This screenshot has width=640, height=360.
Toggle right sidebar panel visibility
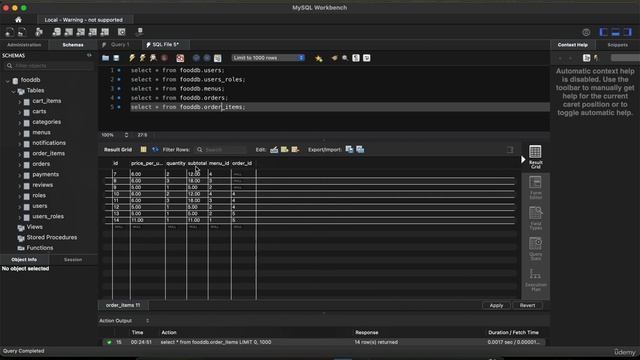(628, 32)
